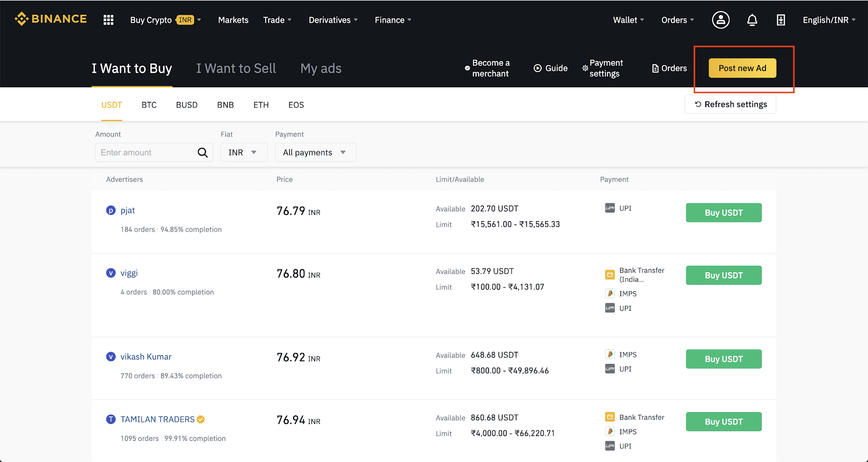
Task: Open the INR fiat dropdown
Action: [x=244, y=152]
